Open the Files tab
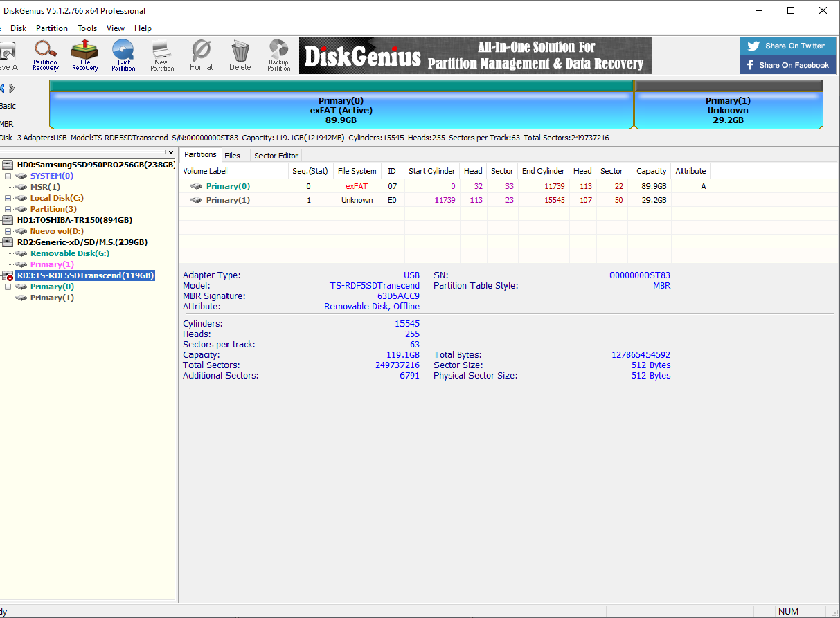This screenshot has height=618, width=840. tap(232, 156)
